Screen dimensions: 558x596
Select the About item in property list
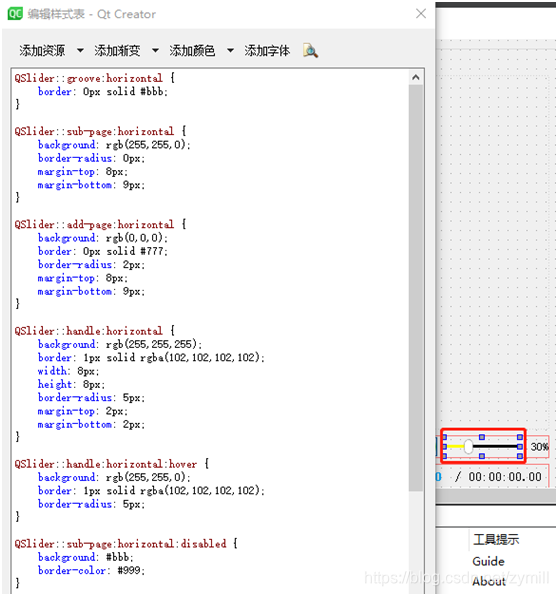pyautogui.click(x=489, y=581)
